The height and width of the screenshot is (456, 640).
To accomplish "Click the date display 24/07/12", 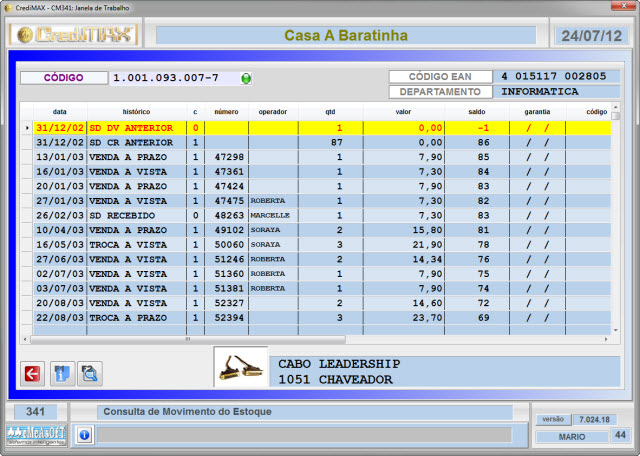I will coord(591,36).
